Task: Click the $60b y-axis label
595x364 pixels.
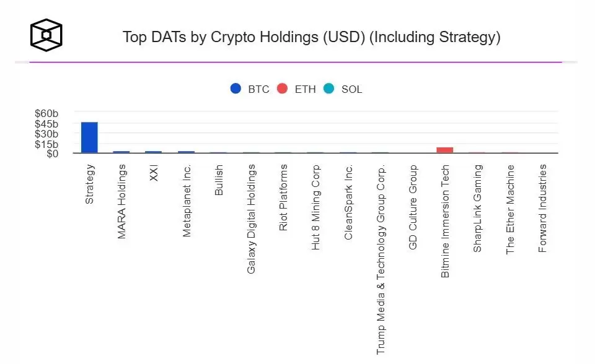Action: click(46, 113)
